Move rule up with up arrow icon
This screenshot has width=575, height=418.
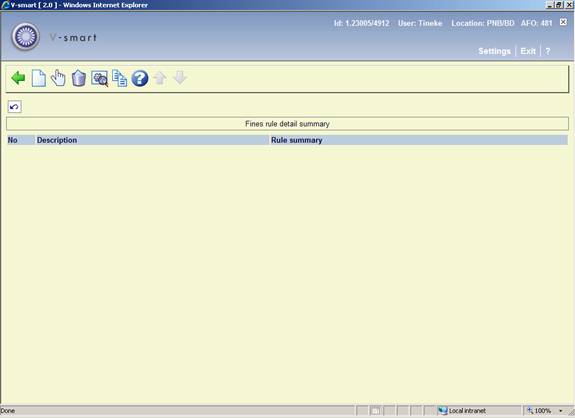(x=160, y=78)
